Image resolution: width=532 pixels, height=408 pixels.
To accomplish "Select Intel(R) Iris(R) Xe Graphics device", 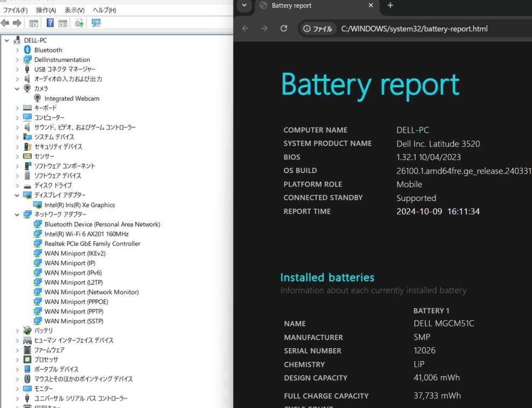I will tap(79, 205).
